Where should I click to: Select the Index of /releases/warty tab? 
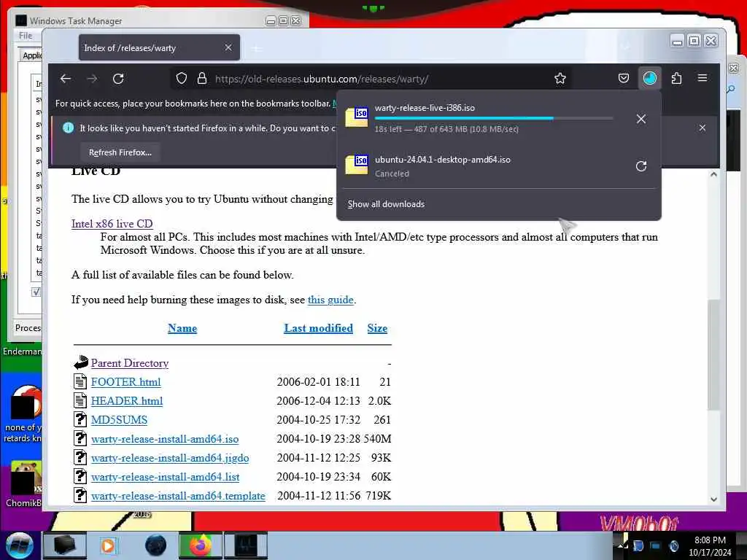[159, 47]
